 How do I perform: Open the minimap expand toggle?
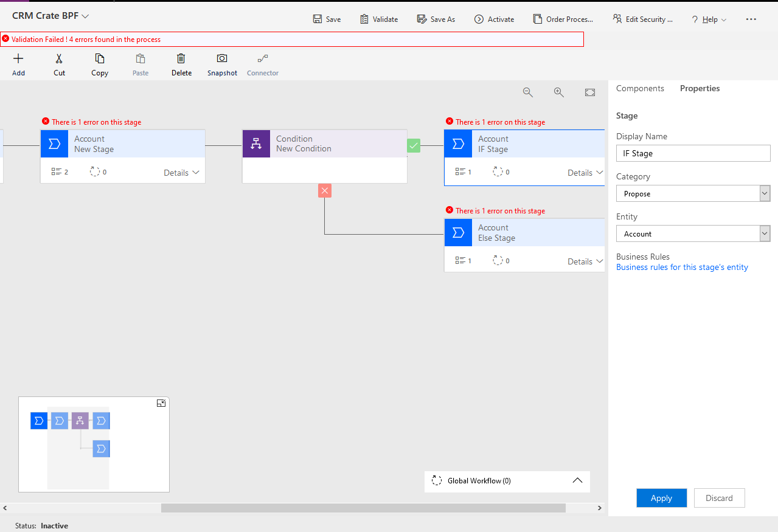tap(161, 402)
